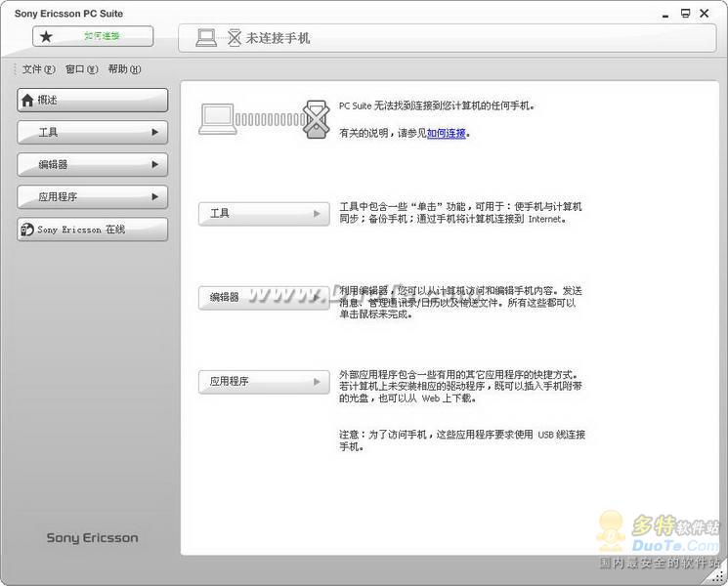Viewport: 728px width, 586px height.
Task: Open the 文件(F) menu
Action: 38,69
